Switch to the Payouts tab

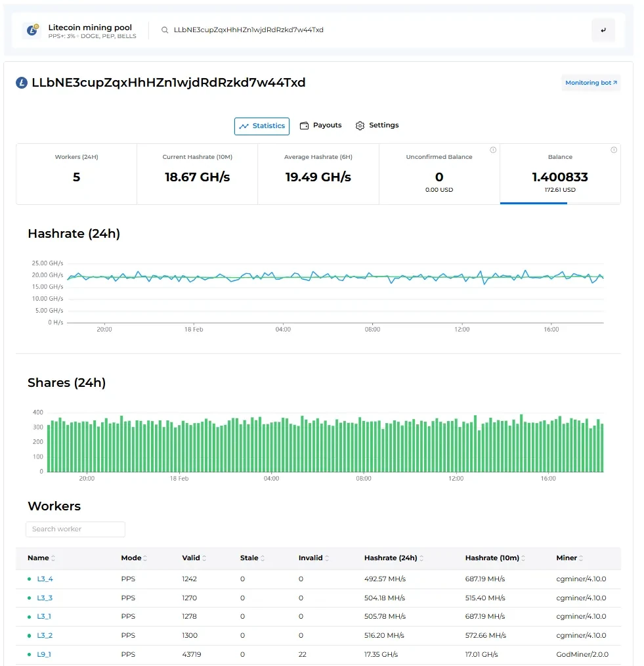320,125
